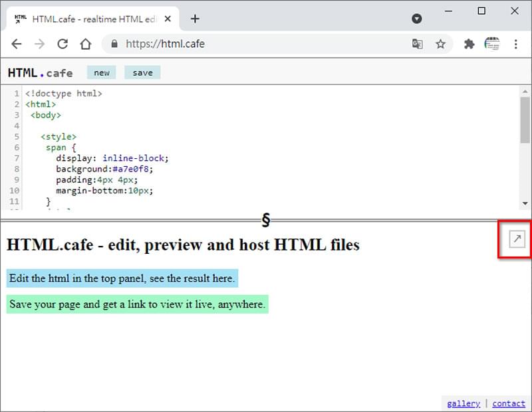Image resolution: width=532 pixels, height=412 pixels.
Task: Maximize the browser window
Action: [x=481, y=11]
